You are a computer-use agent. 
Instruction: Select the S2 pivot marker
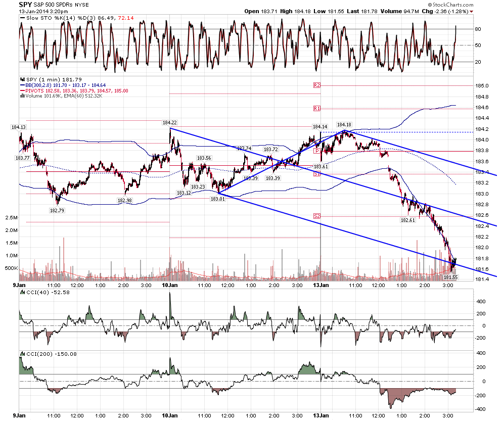coord(317,216)
